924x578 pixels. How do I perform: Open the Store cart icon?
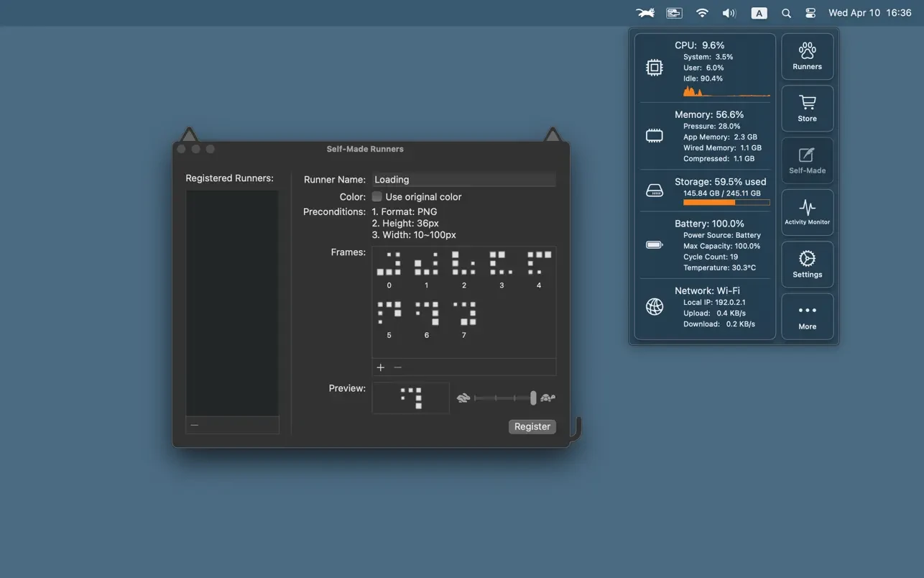[807, 109]
